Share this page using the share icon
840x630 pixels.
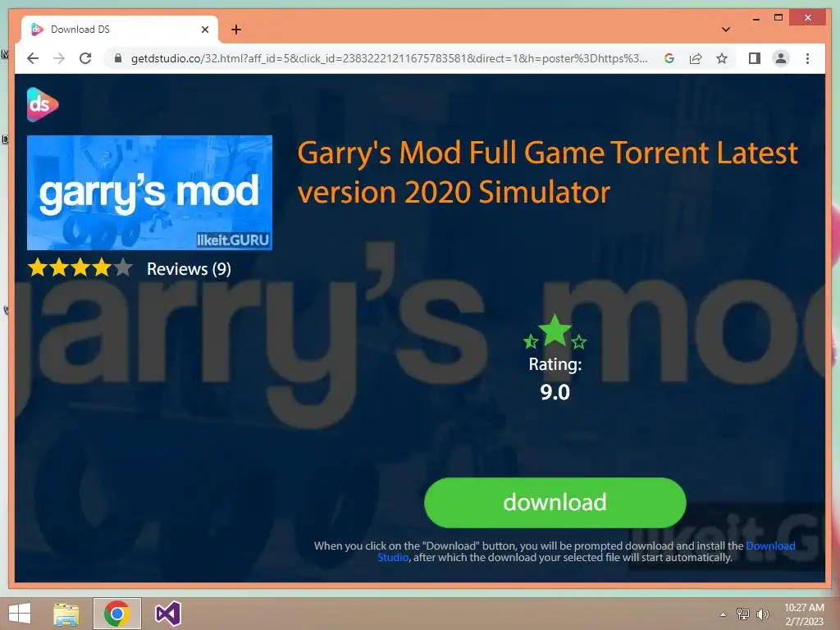696,58
